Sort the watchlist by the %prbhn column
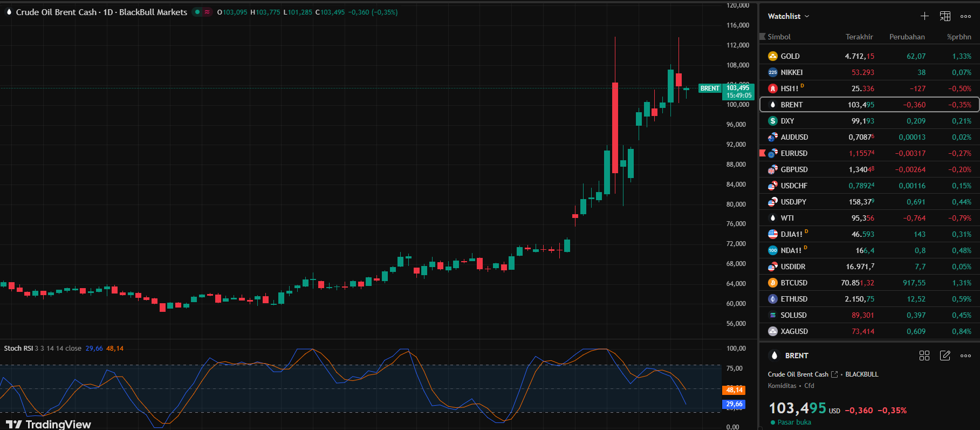 959,37
